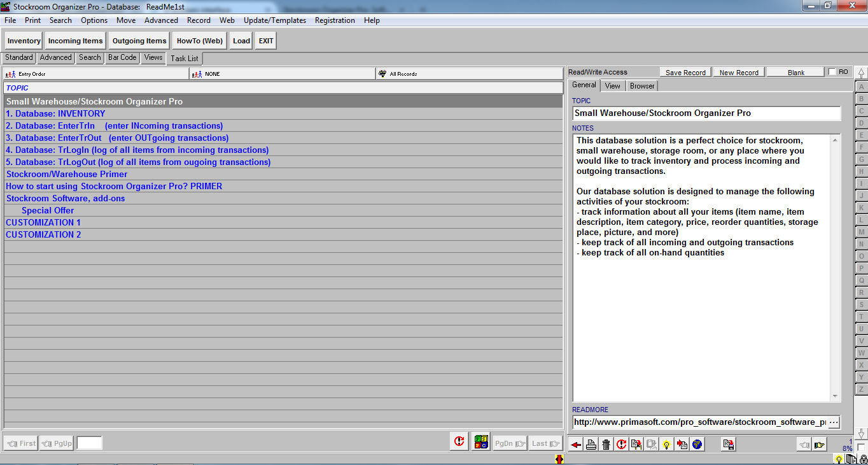Select the Task List tab
Viewport: 868px width, 465px height.
(185, 59)
